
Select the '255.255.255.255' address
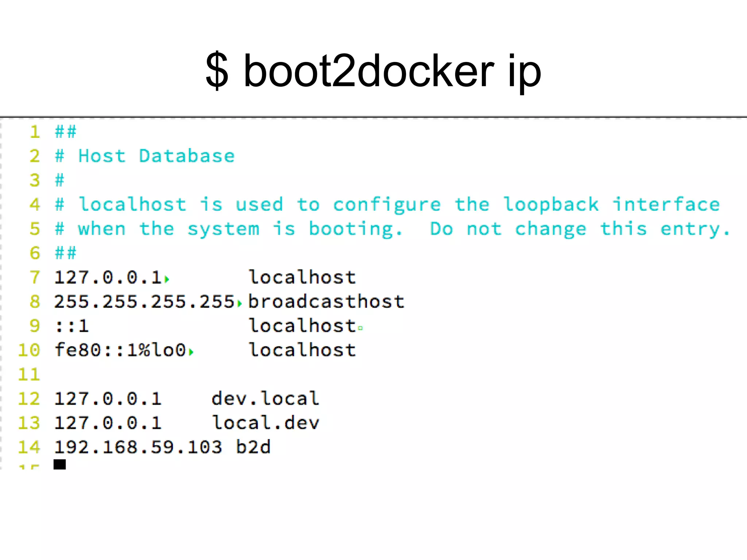pyautogui.click(x=144, y=302)
